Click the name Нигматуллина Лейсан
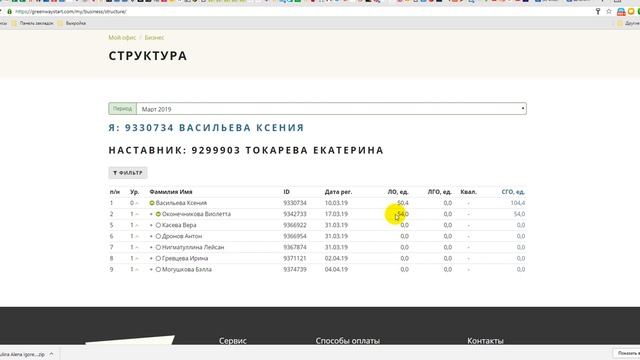This screenshot has width=640, height=360. 193,247
